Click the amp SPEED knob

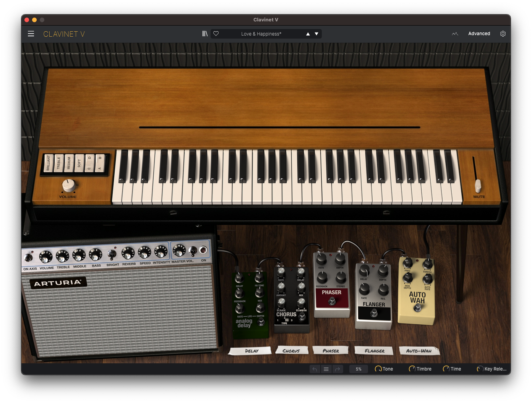144,252
